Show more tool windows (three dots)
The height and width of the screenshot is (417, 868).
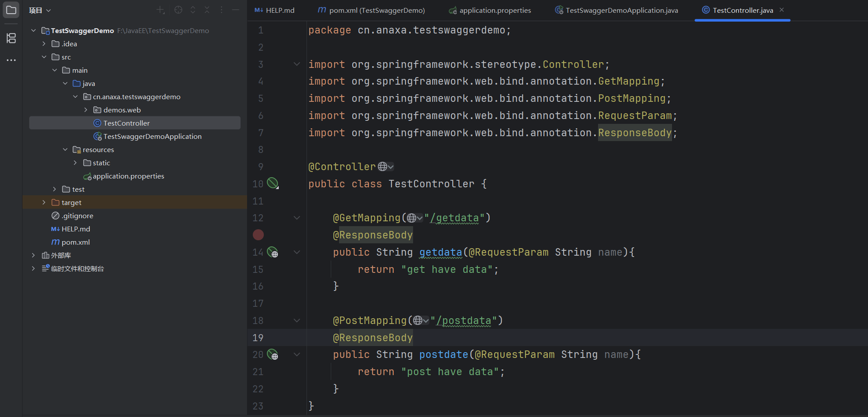point(11,60)
